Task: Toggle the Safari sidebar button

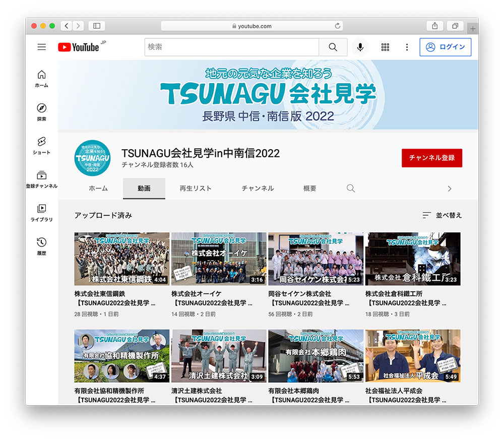Action: point(97,26)
